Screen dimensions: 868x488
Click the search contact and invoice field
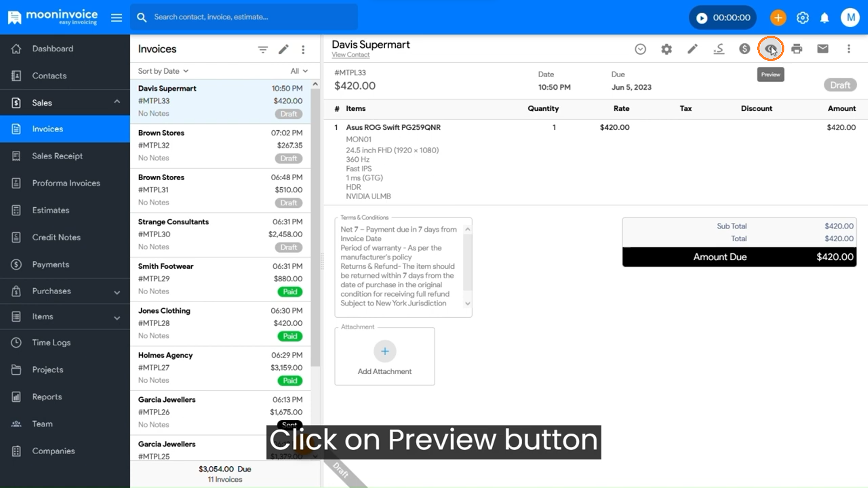244,17
